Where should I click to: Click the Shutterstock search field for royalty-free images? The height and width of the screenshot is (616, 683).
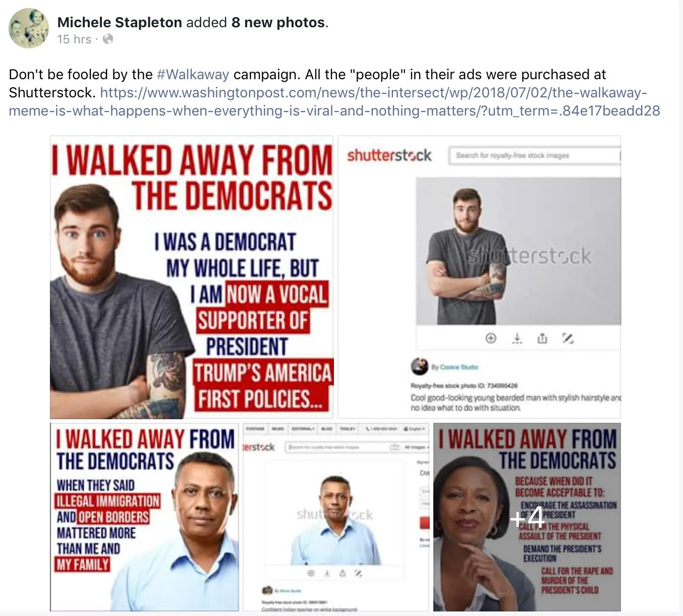pos(534,156)
